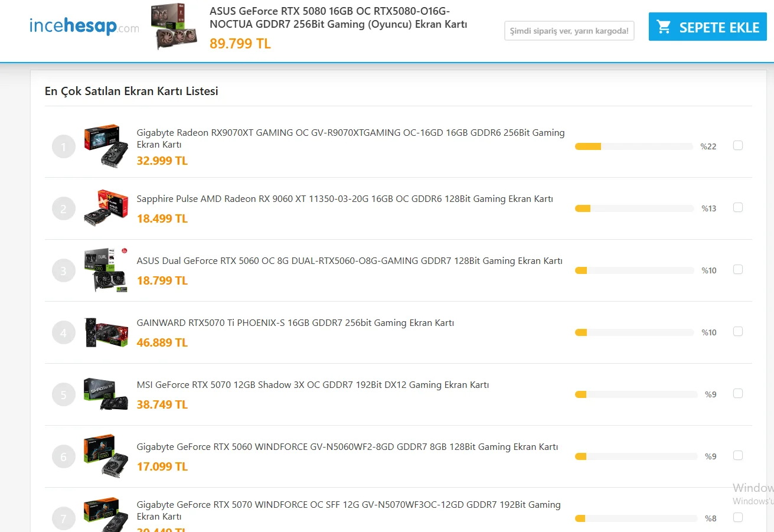774x532 pixels.
Task: Click the Gainward RTX5070 Ti Phoenix-S image
Action: (106, 332)
